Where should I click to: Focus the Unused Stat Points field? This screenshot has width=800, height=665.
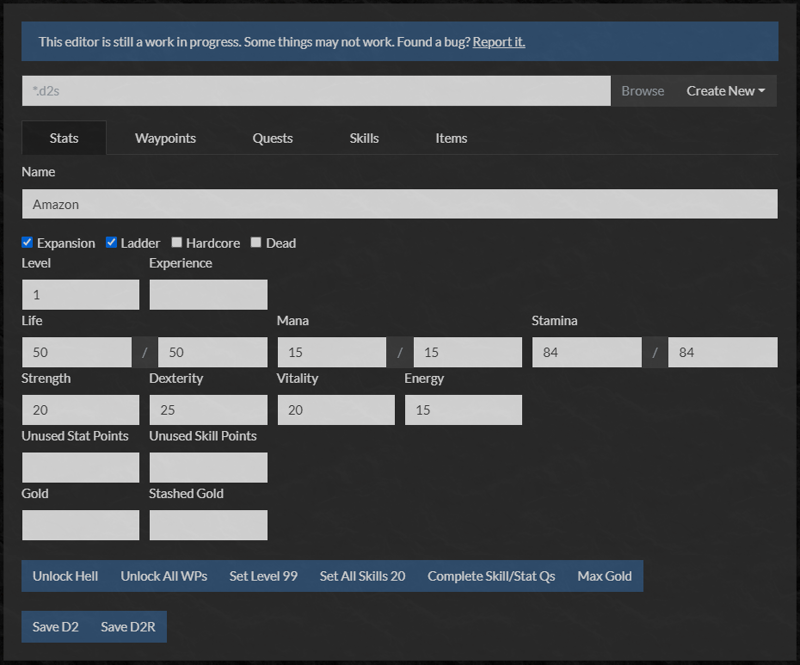(x=81, y=467)
